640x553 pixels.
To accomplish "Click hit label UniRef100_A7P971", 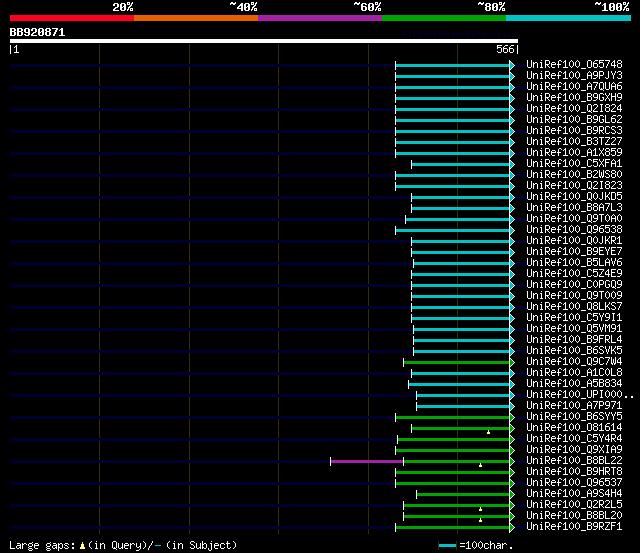I will [x=574, y=406].
